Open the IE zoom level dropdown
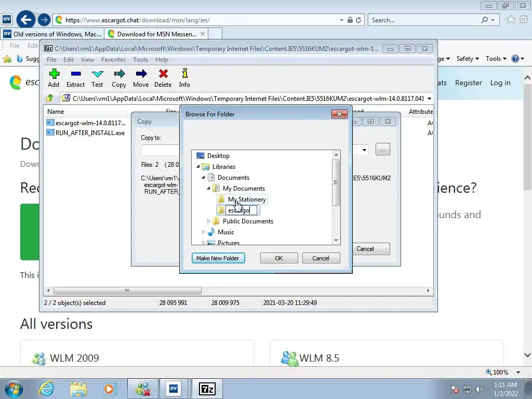The height and width of the screenshot is (399, 532). [518, 372]
